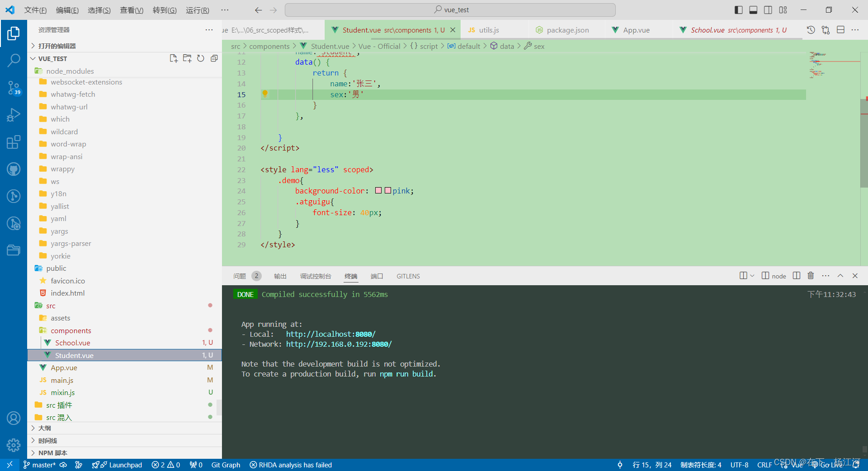Open the Explorer view in activity bar

14,33
